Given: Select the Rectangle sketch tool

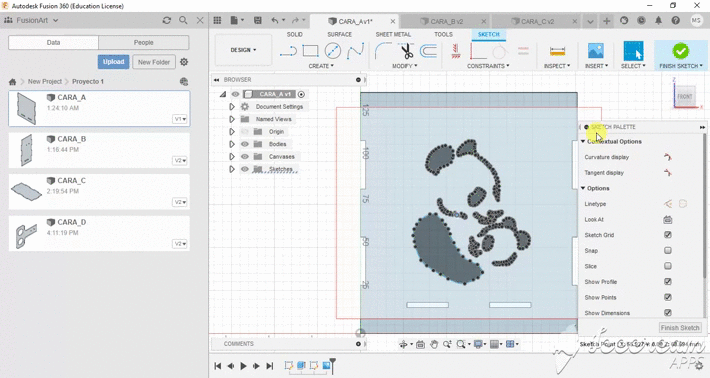Looking at the screenshot, I should point(310,51).
